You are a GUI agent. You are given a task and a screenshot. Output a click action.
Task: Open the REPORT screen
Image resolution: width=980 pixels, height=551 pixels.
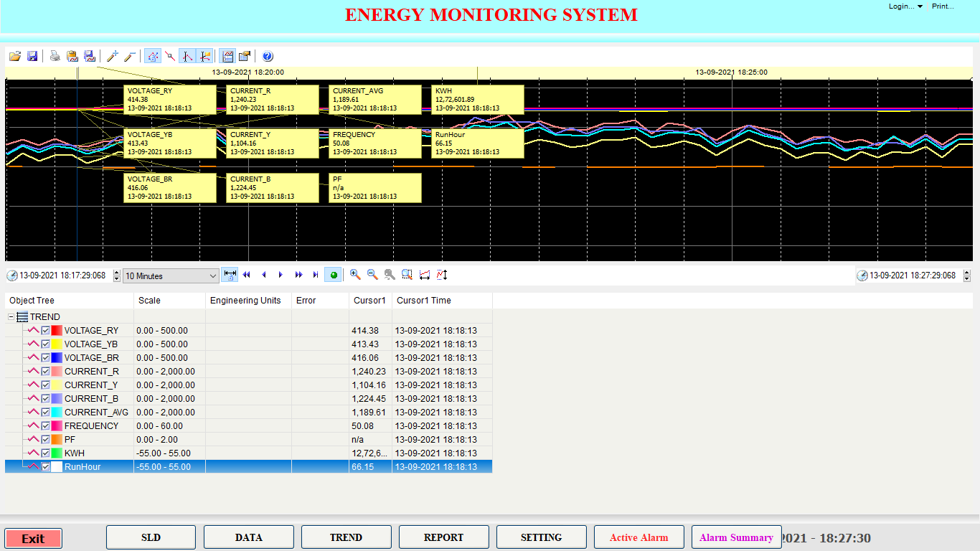tap(443, 537)
